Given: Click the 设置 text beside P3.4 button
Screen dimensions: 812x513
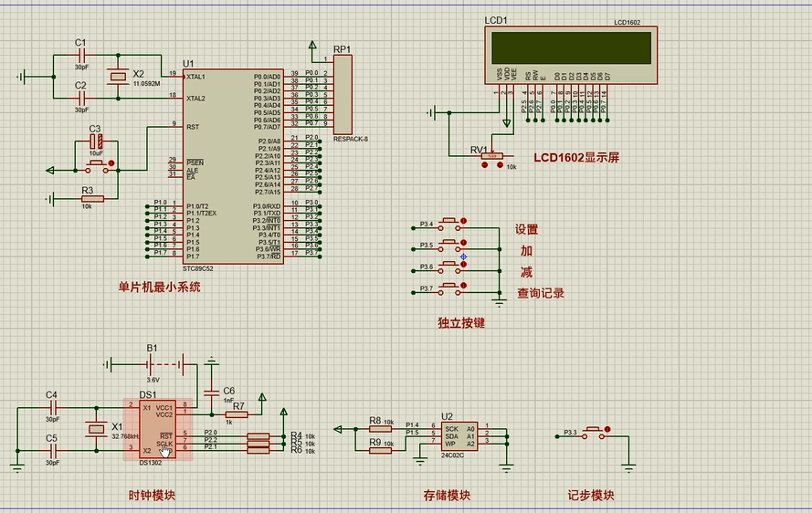Looking at the screenshot, I should coord(527,229).
